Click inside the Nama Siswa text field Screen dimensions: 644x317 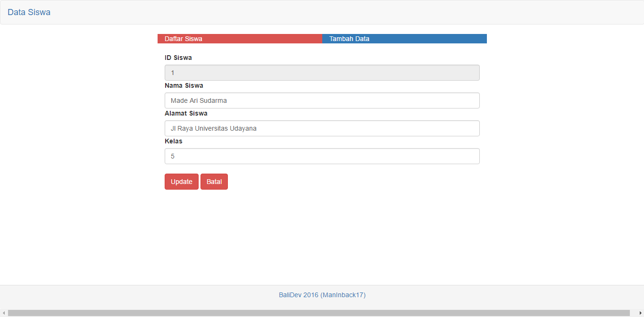322,100
